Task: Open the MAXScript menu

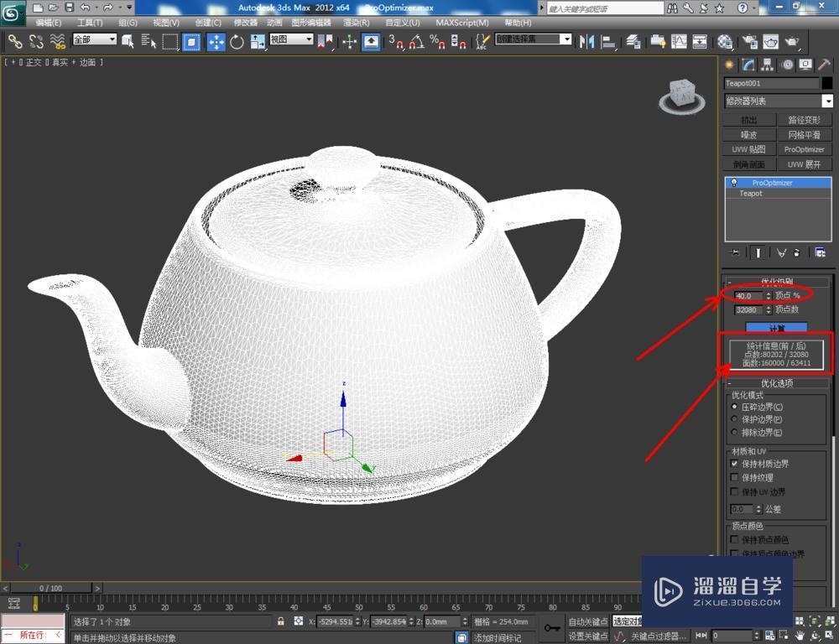Action: 462,22
